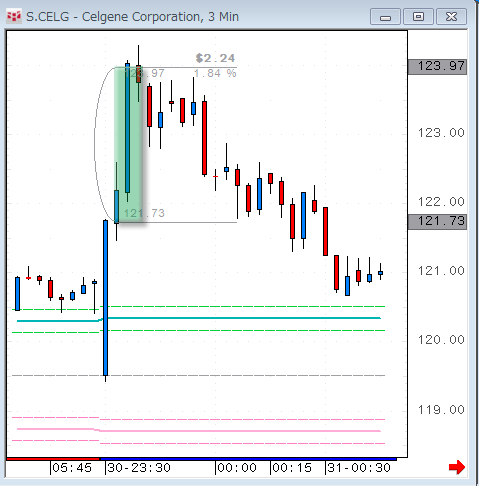Click the 119.00 price axis label
Screen dimensions: 479x486
pos(441,410)
